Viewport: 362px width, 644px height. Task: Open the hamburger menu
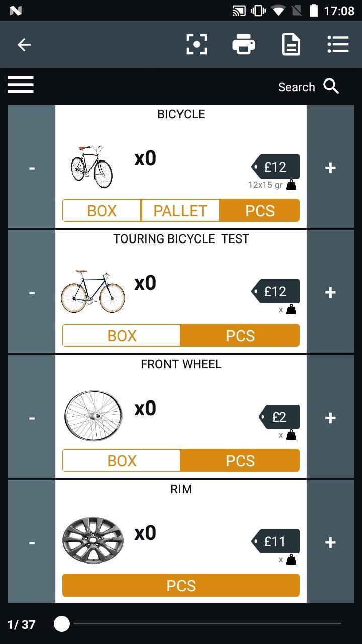click(x=21, y=85)
